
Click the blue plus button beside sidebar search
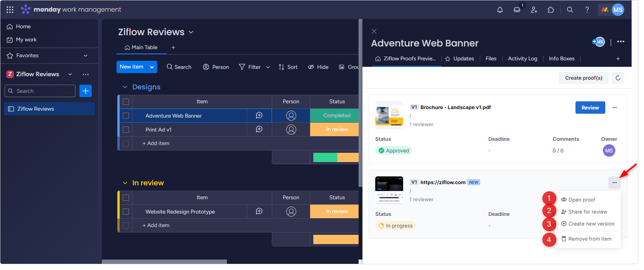pos(86,91)
